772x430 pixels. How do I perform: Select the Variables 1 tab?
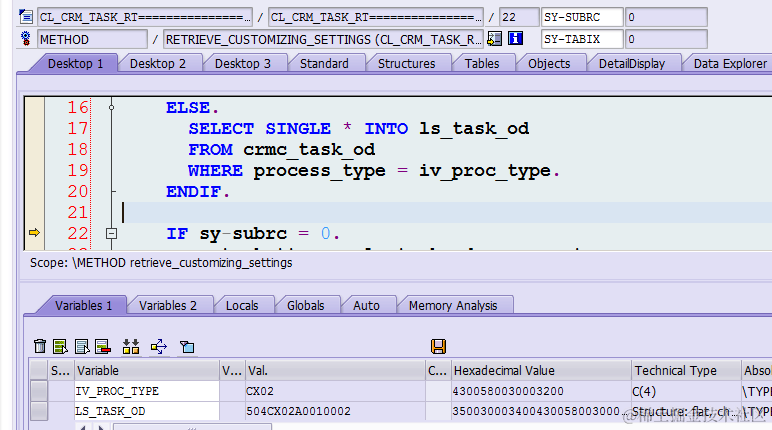83,305
